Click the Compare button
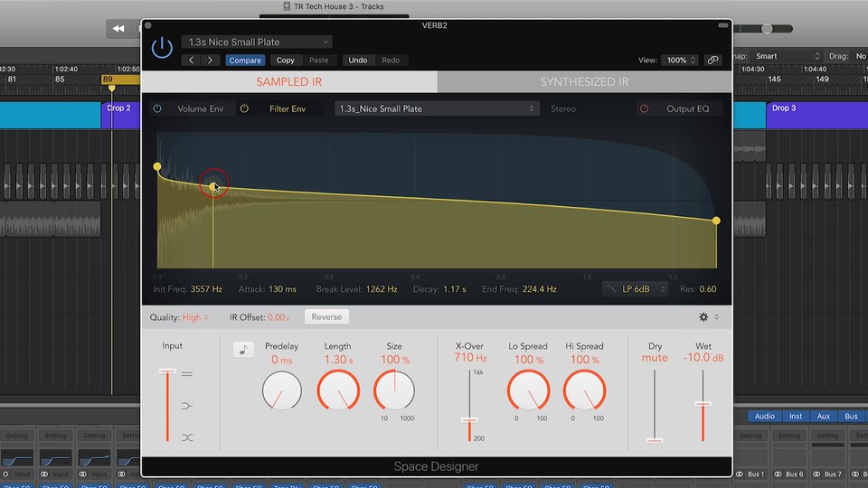The image size is (868, 488). [x=245, y=61]
